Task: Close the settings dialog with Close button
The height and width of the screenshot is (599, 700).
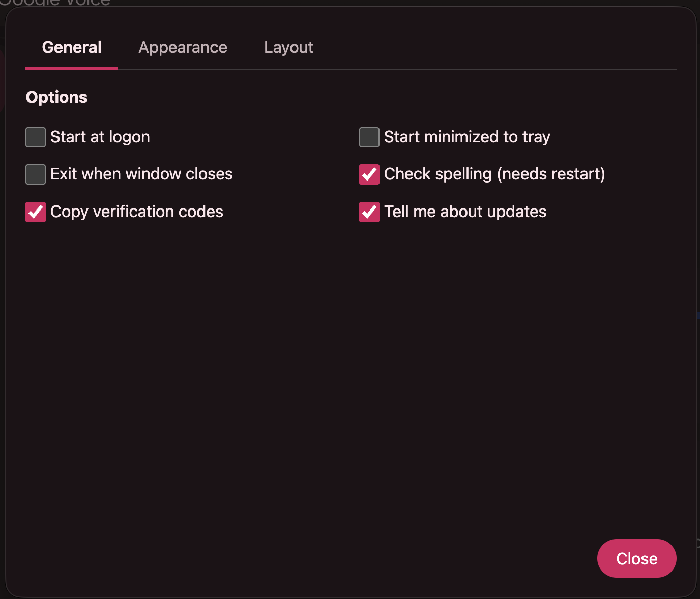Action: (636, 558)
